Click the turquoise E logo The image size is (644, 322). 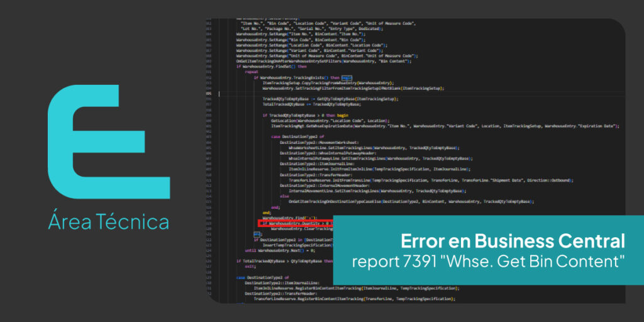pyautogui.click(x=108, y=142)
